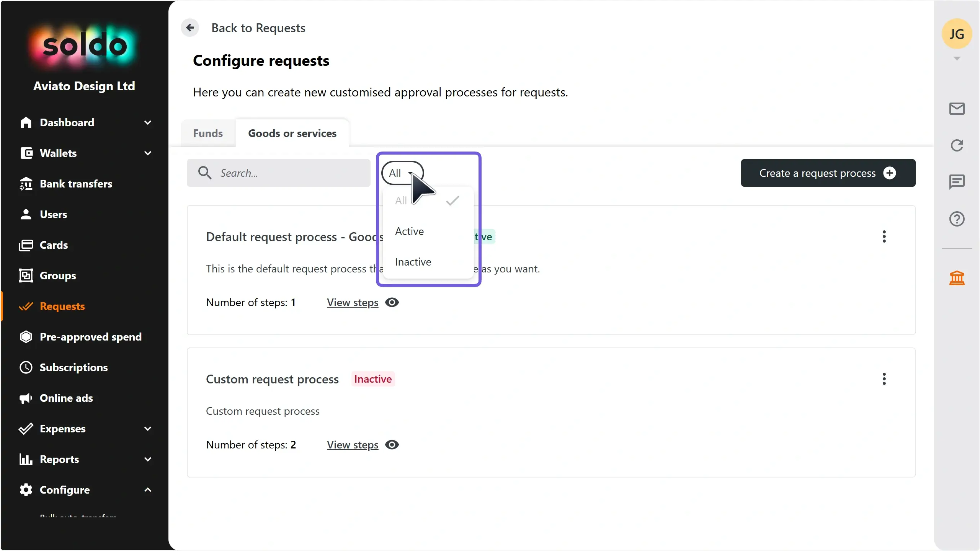Collapse the Configure section chevron
980x551 pixels.
pyautogui.click(x=148, y=490)
